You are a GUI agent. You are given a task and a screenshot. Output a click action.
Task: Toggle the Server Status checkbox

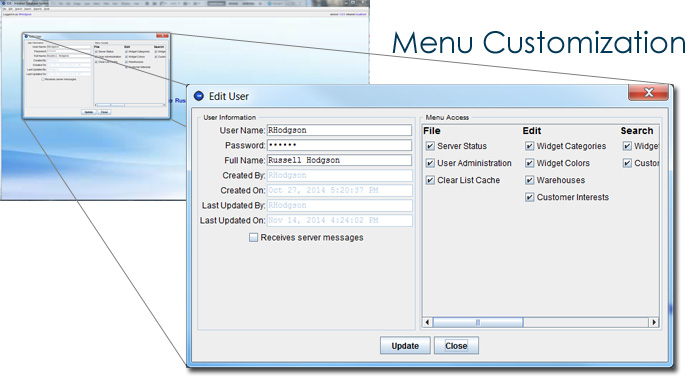point(430,146)
